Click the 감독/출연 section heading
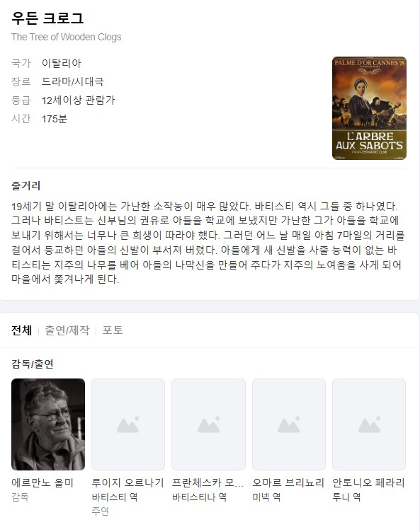This screenshot has height=532, width=420. pos(33,364)
